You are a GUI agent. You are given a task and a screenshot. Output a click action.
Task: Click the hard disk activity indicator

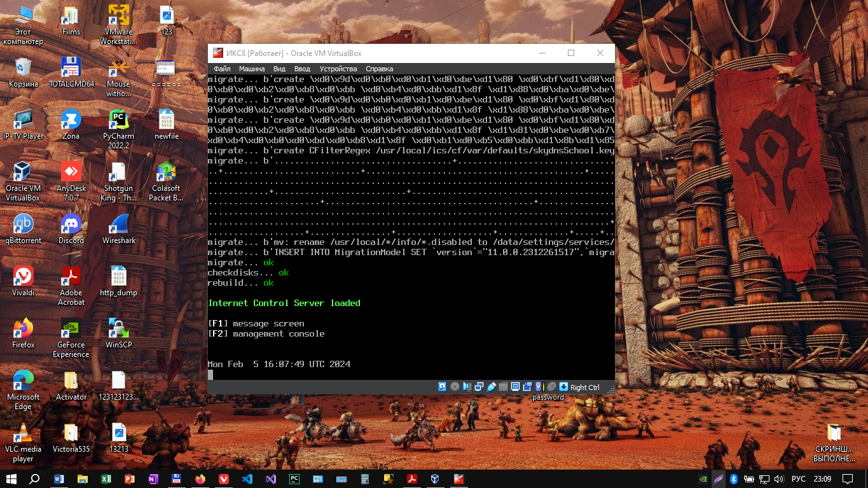(443, 387)
